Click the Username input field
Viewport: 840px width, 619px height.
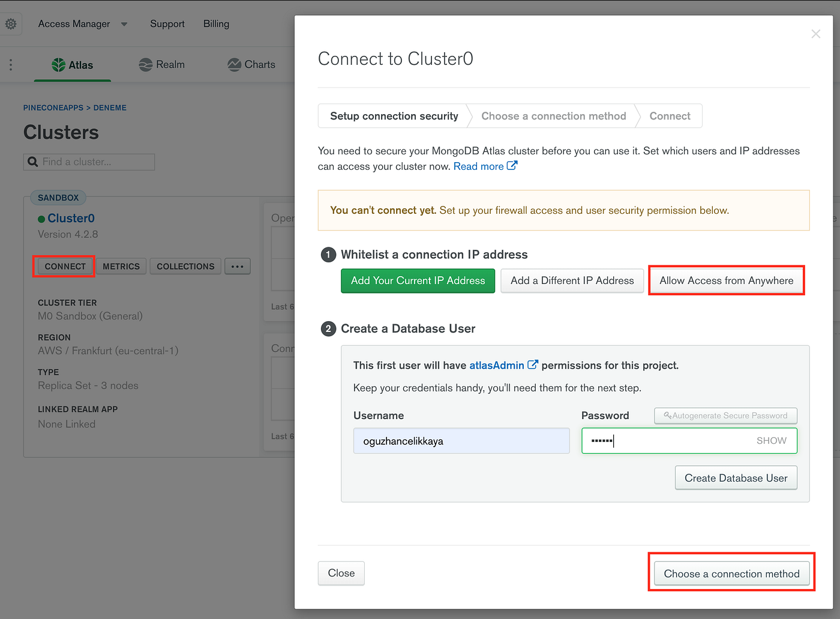click(461, 440)
